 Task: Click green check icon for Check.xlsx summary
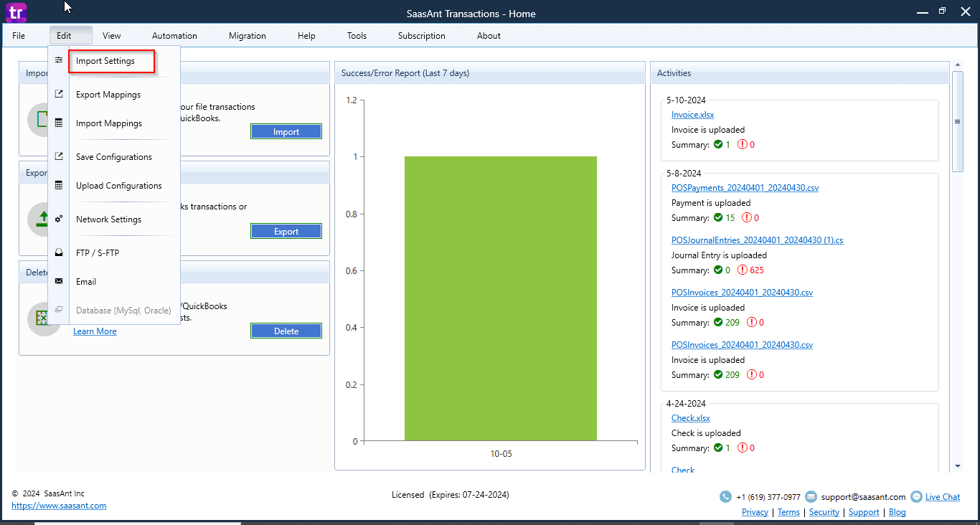[x=717, y=448]
